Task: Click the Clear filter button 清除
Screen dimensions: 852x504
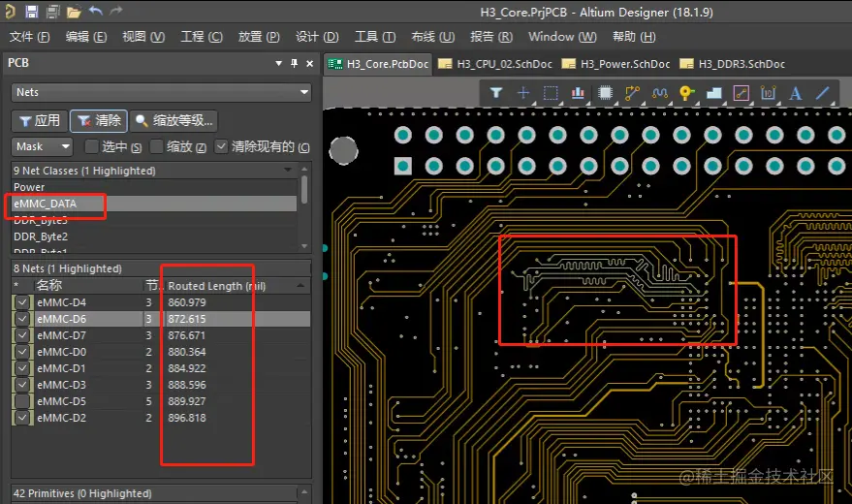Action: [x=99, y=120]
